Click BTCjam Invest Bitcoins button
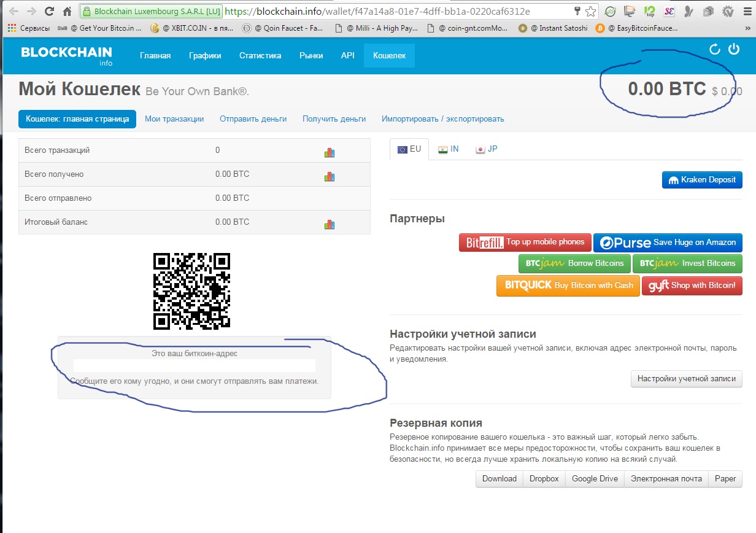The height and width of the screenshot is (533, 756). pos(687,263)
